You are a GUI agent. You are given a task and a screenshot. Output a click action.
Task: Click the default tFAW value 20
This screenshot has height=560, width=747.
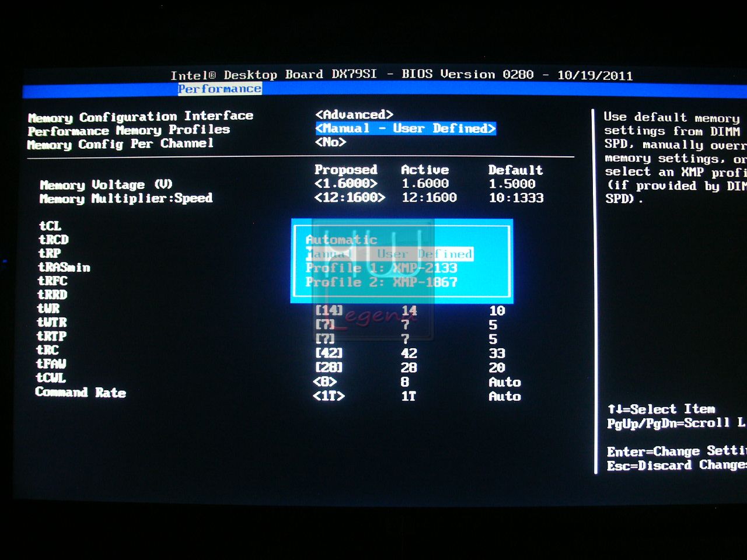pos(497,367)
